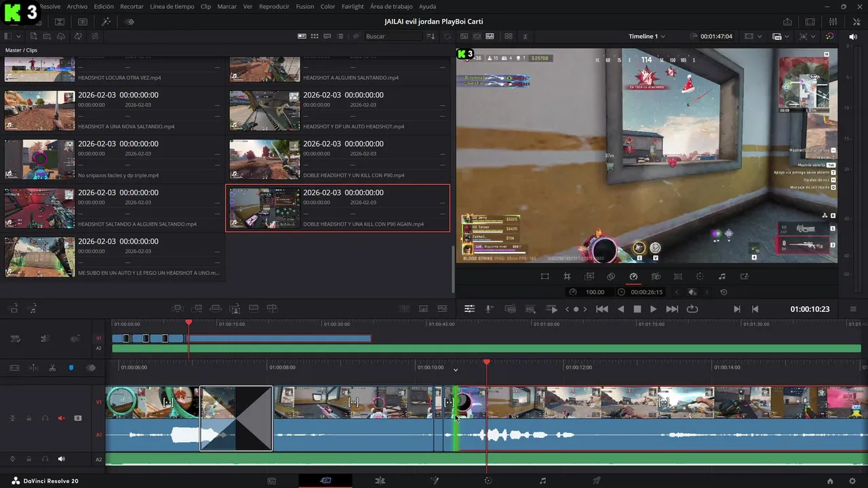The height and width of the screenshot is (488, 868).
Task: Open the Quick Export icon
Action: (x=787, y=22)
